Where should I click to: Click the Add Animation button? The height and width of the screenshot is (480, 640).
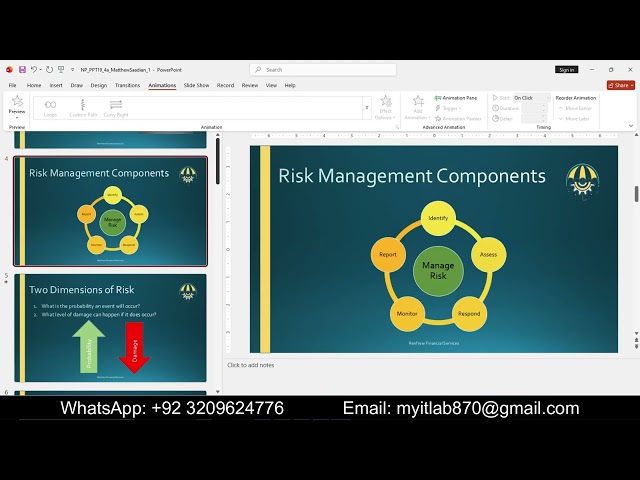coord(418,107)
